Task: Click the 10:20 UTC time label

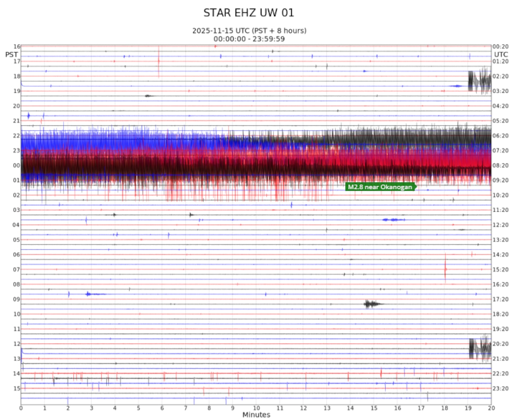Action: click(500, 195)
